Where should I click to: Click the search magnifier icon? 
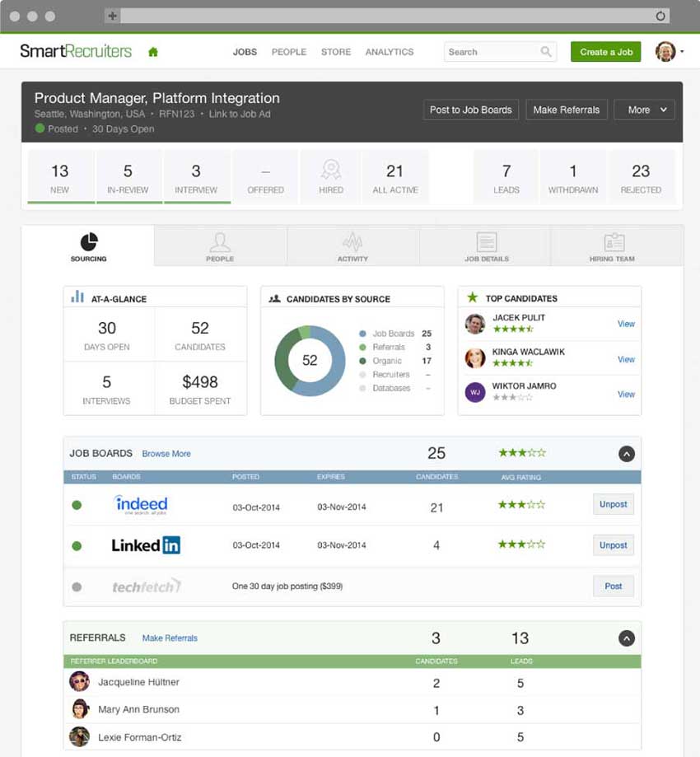[x=546, y=51]
